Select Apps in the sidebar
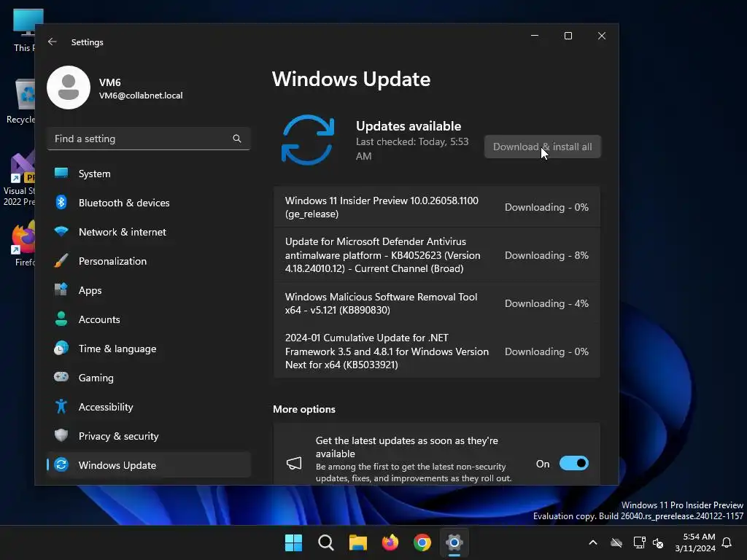Image resolution: width=747 pixels, height=560 pixels. pos(149,290)
